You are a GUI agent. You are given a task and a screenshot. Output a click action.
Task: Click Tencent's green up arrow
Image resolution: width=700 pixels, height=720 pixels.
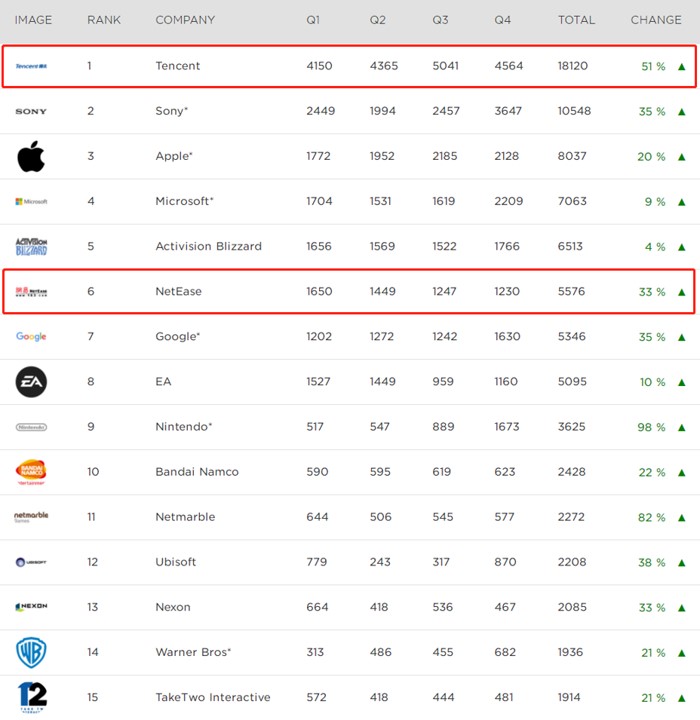point(682,66)
